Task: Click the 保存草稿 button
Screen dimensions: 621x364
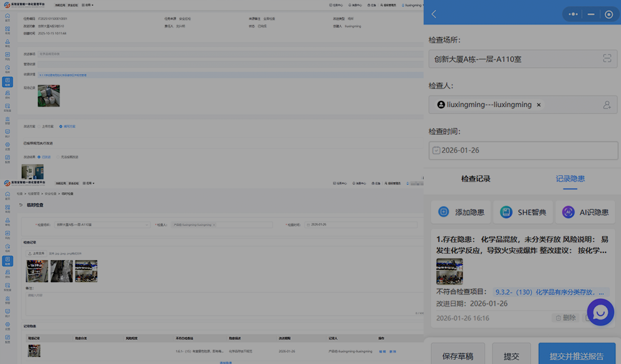Action: click(457, 356)
